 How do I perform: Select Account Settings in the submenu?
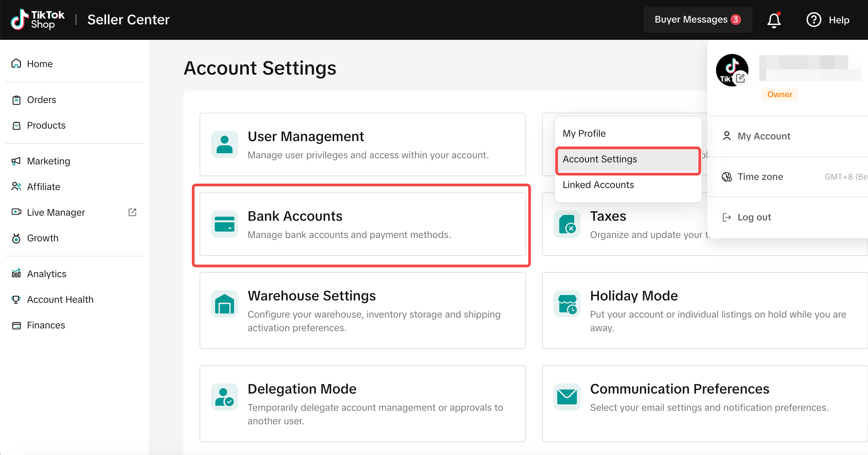[x=599, y=159]
